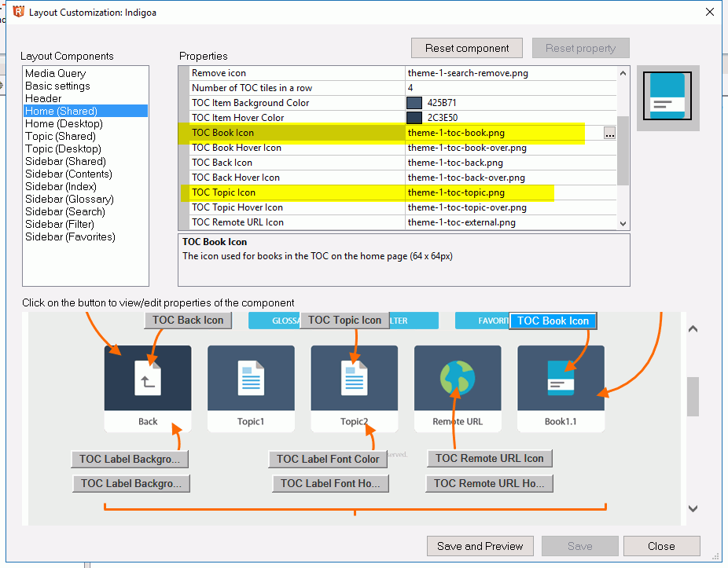728x568 pixels.
Task: Click TOC Label Font Ho... button
Action: point(330,483)
